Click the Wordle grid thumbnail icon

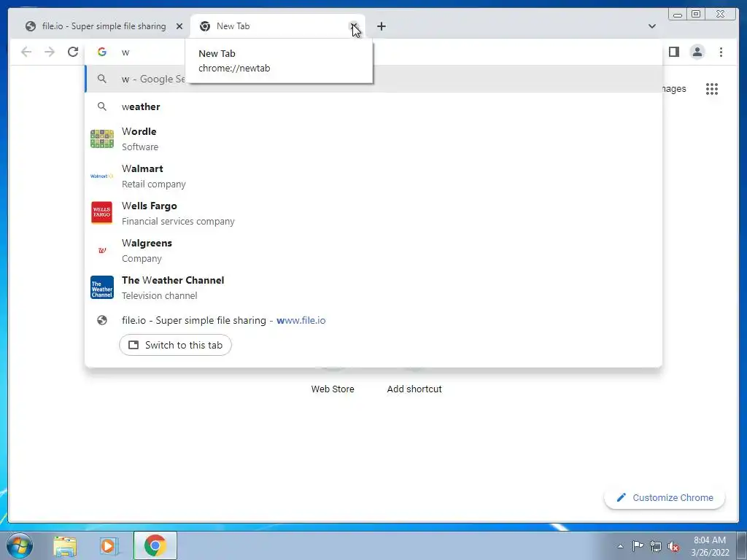point(102,139)
